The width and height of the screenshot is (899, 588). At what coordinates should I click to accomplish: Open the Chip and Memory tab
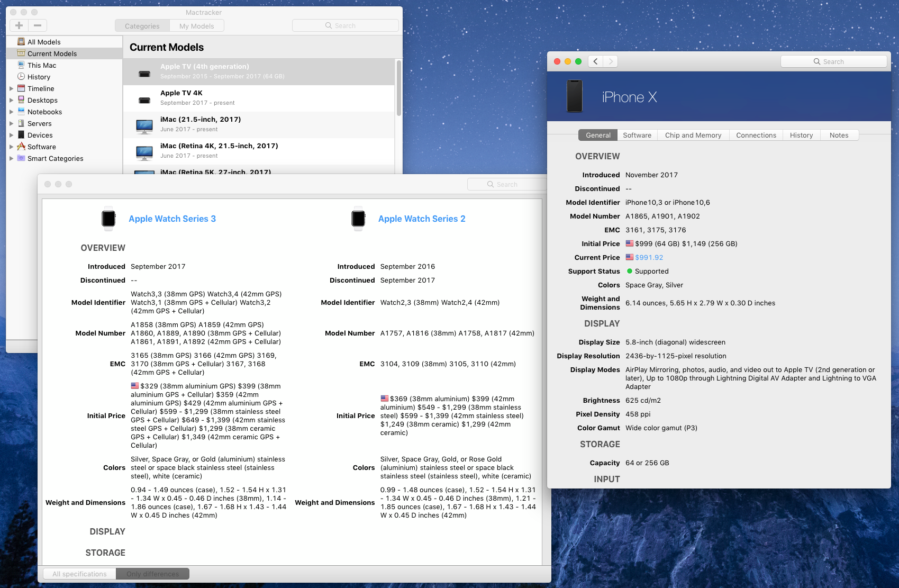click(x=693, y=135)
